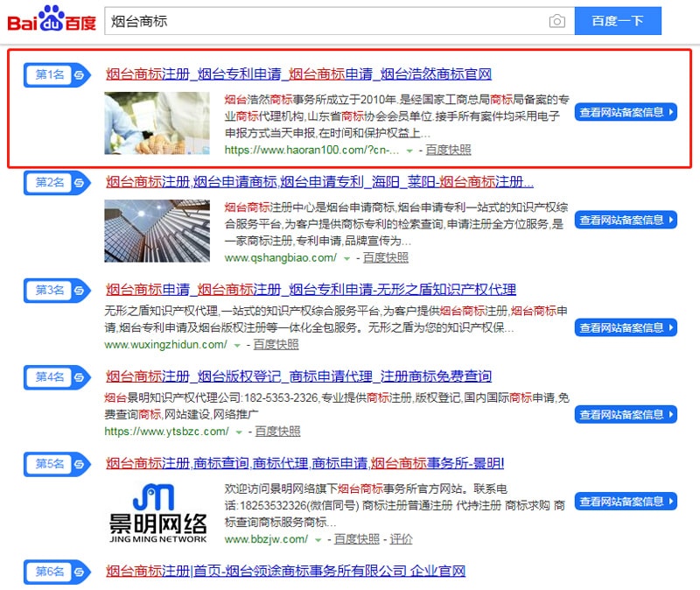
Task: Click description starting 烟台商标注册中心是烟台申请商标
Action: [x=396, y=224]
